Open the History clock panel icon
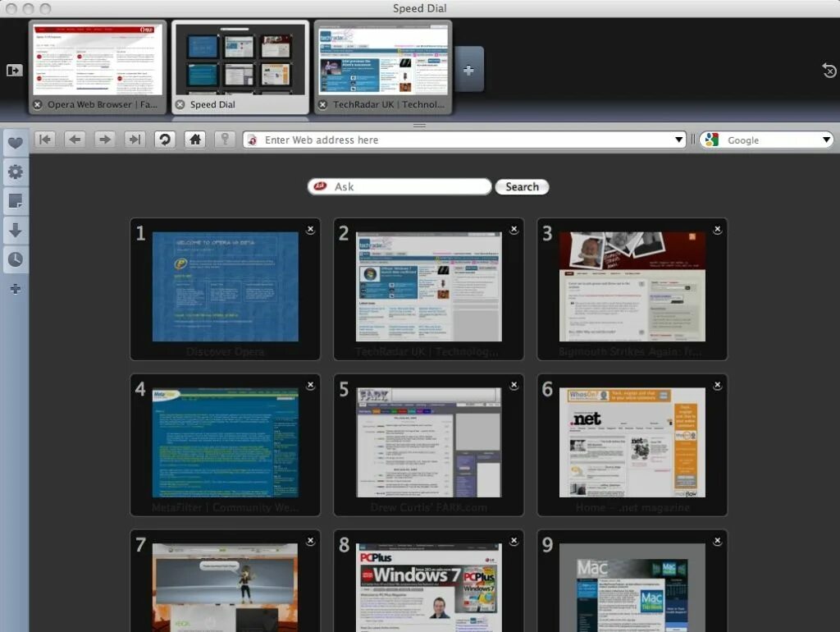Viewport: 840px width, 632px height. (15, 259)
